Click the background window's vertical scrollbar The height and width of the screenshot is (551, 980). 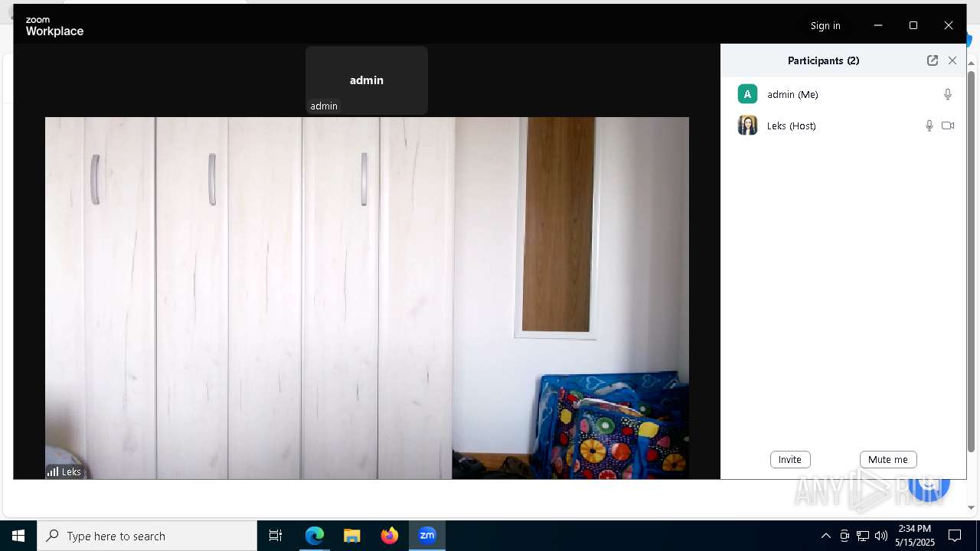pyautogui.click(x=972, y=260)
